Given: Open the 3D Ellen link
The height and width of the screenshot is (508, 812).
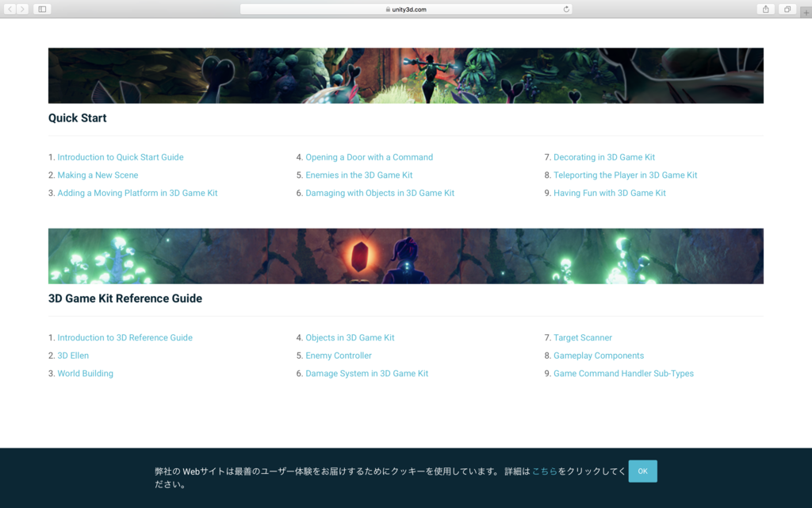Looking at the screenshot, I should 73,356.
